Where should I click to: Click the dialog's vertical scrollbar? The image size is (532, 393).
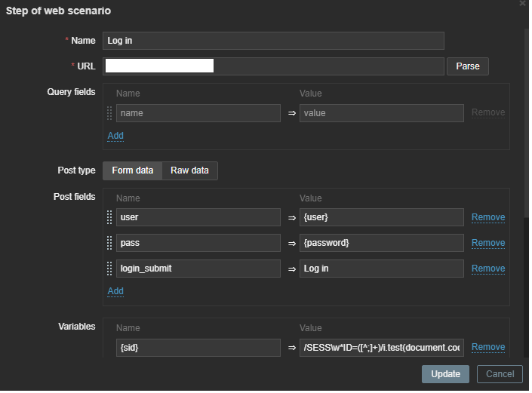(526, 113)
